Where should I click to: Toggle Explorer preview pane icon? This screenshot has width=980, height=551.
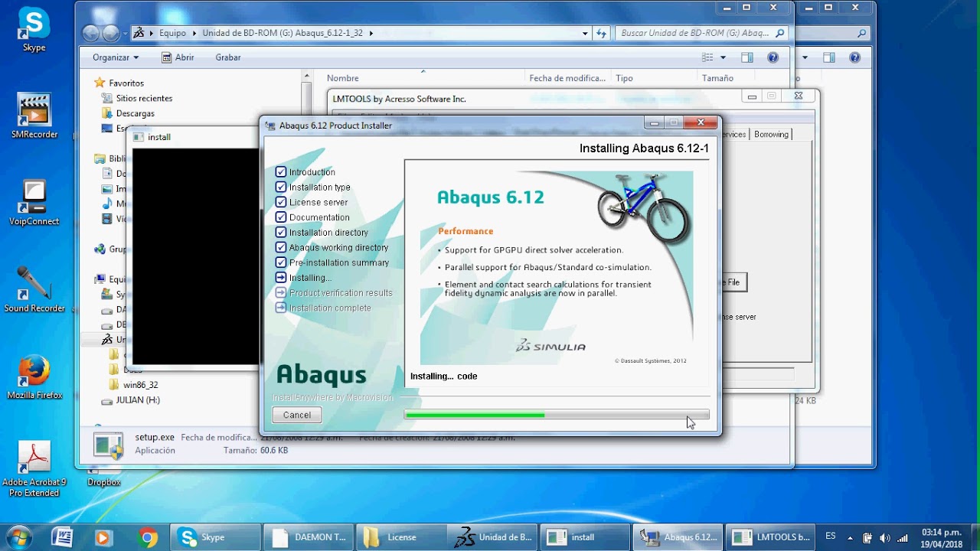tap(746, 57)
